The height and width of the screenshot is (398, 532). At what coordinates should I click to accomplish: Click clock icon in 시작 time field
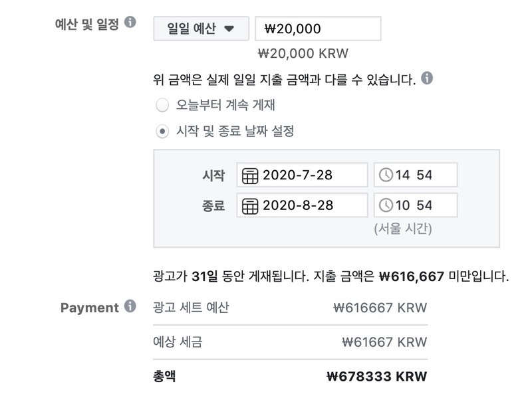pyautogui.click(x=386, y=175)
